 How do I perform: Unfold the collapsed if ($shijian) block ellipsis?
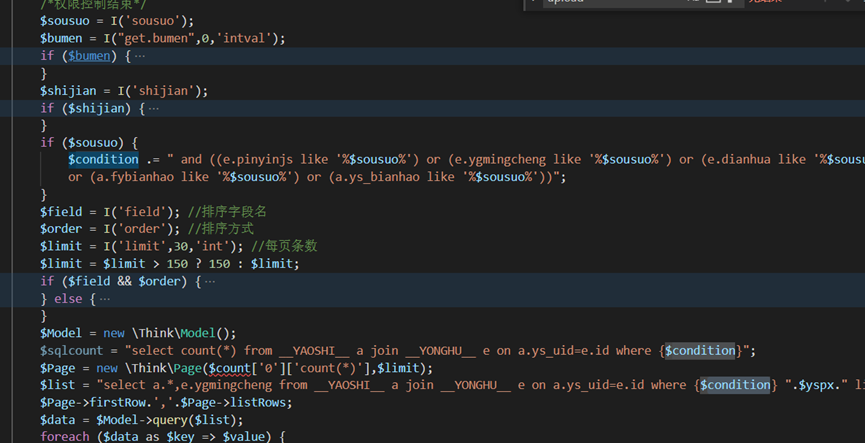pos(154,109)
